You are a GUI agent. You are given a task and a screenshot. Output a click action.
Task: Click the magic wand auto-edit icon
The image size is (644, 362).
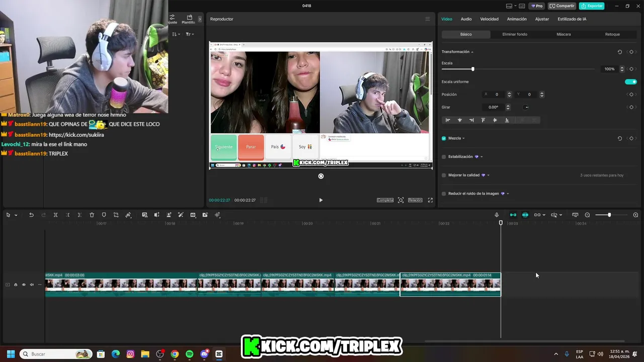pos(181,215)
